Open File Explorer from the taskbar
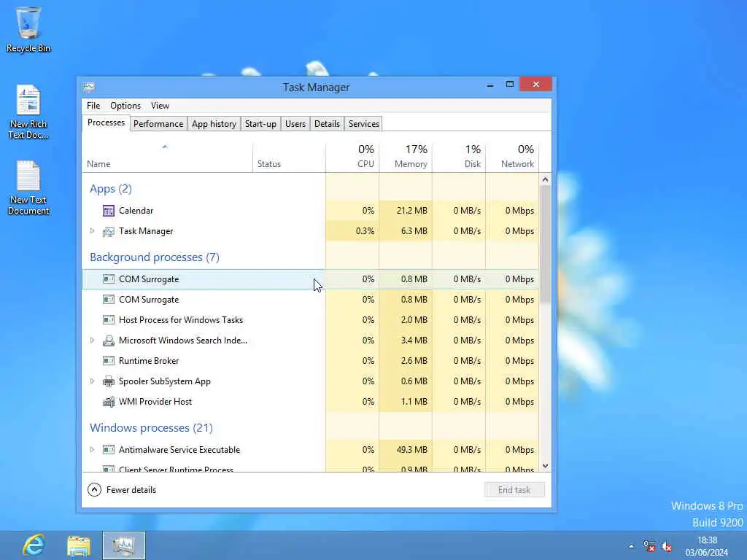 tap(79, 545)
